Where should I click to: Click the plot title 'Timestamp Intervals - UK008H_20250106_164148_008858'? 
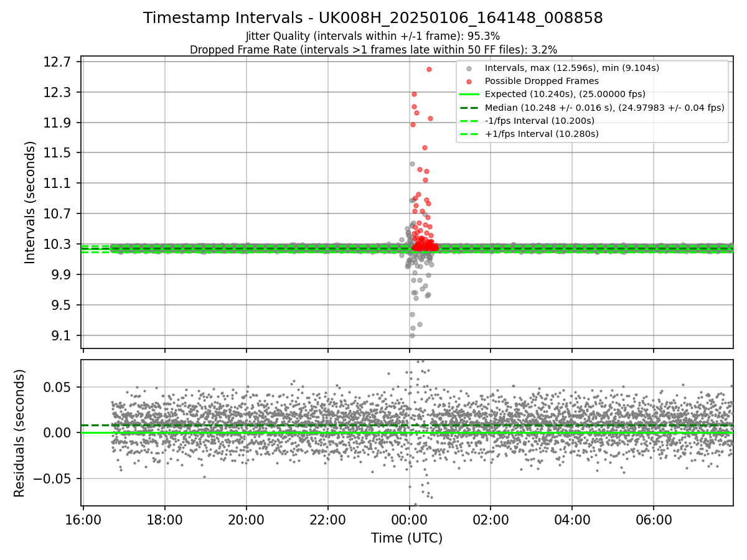[373, 18]
